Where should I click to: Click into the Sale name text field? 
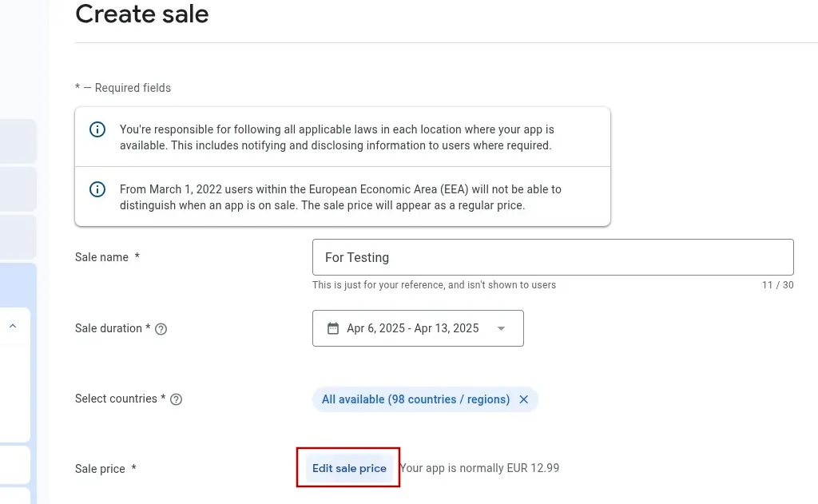551,257
